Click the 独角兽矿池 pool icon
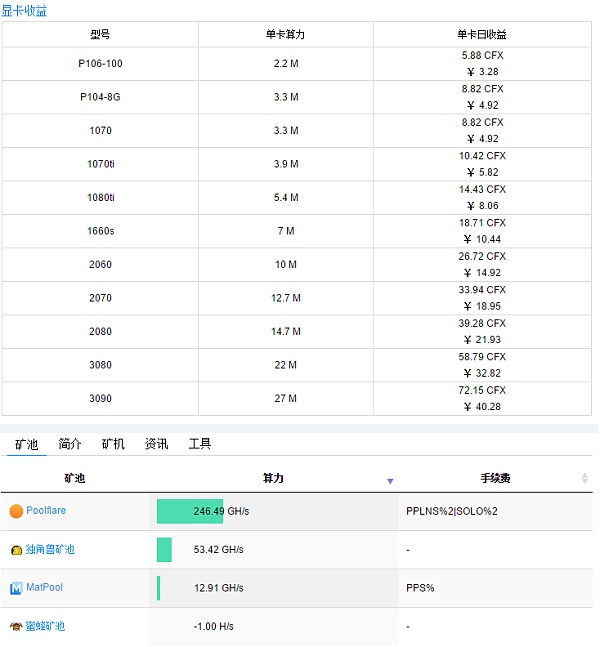 [x=16, y=550]
